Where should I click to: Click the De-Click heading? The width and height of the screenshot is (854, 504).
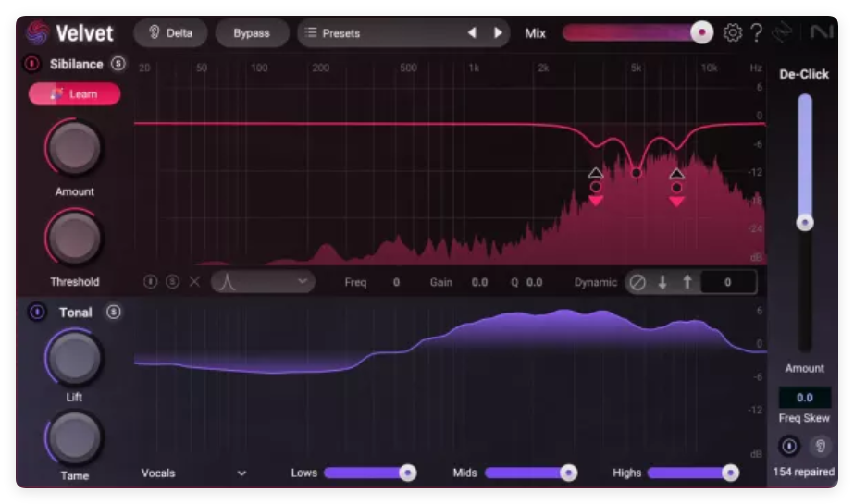click(803, 74)
